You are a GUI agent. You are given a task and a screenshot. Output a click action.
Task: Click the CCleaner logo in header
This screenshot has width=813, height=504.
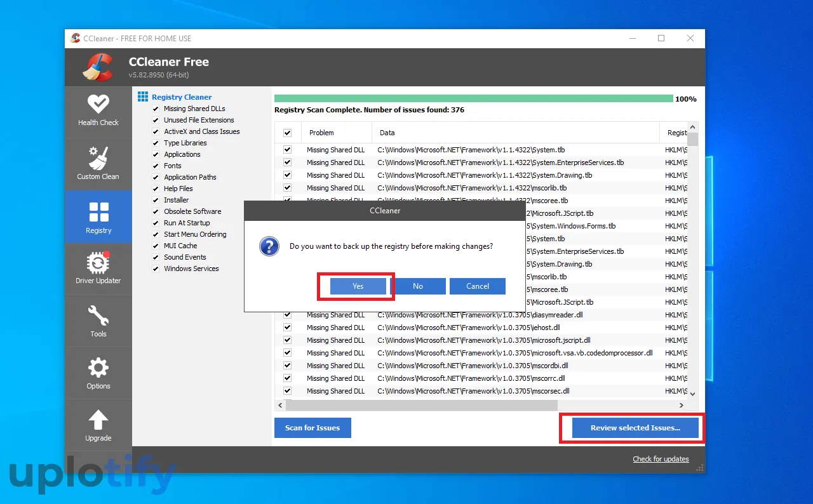coord(98,67)
